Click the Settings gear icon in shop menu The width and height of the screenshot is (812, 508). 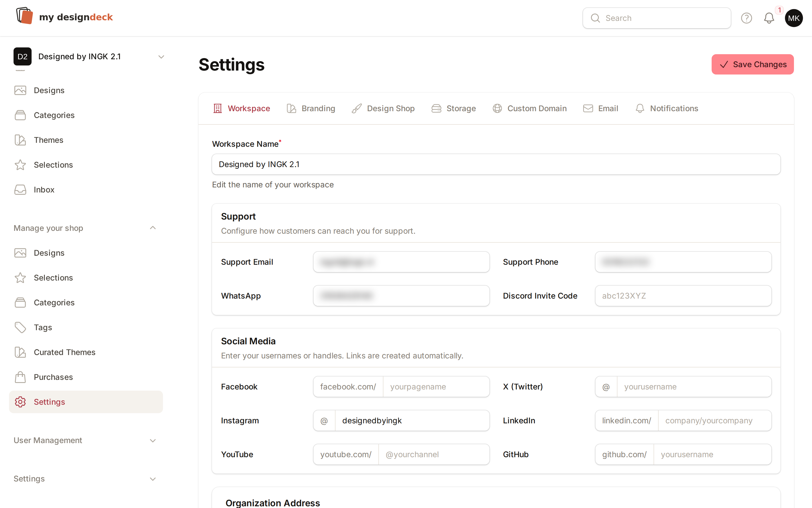coord(20,402)
